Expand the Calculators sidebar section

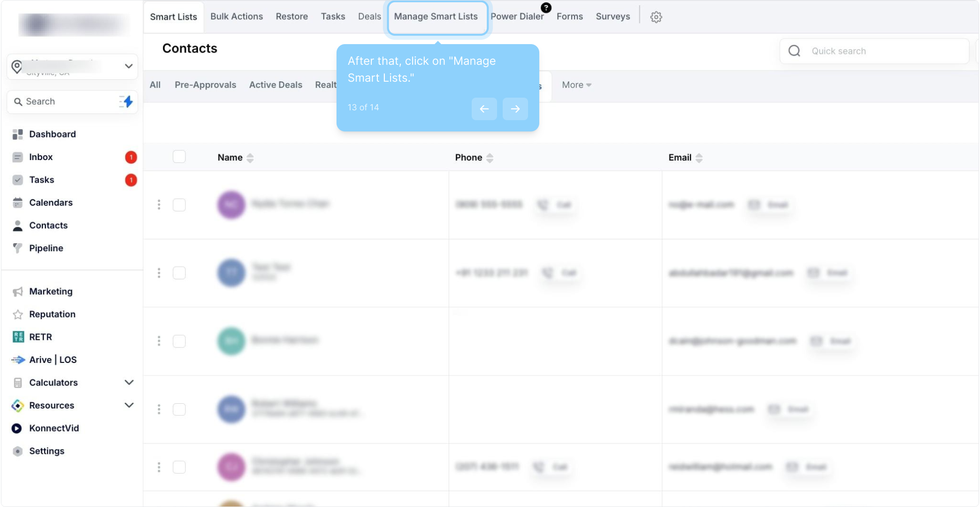pos(129,383)
